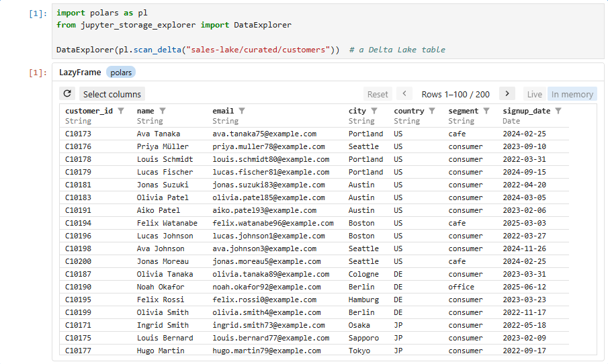This screenshot has width=608, height=364.
Task: Click the city Tokyo
Action: click(359, 351)
